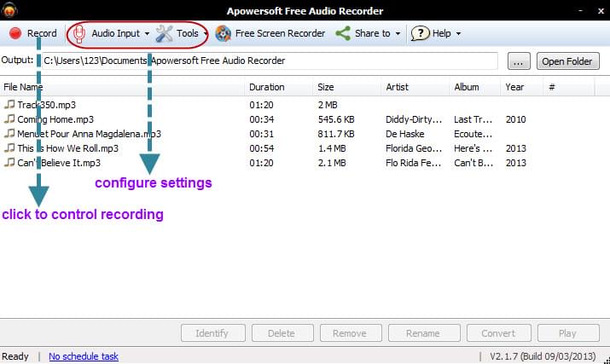Select This Is How We Roll.mp3 row
Screen dimensions: 610x364
point(67,148)
